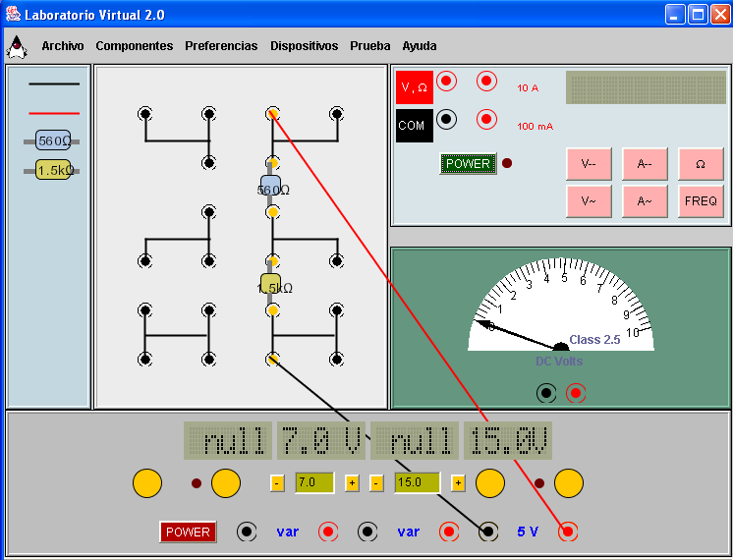Increase the 7.0 voltage with plus
The width and height of the screenshot is (733, 560).
coord(352,482)
